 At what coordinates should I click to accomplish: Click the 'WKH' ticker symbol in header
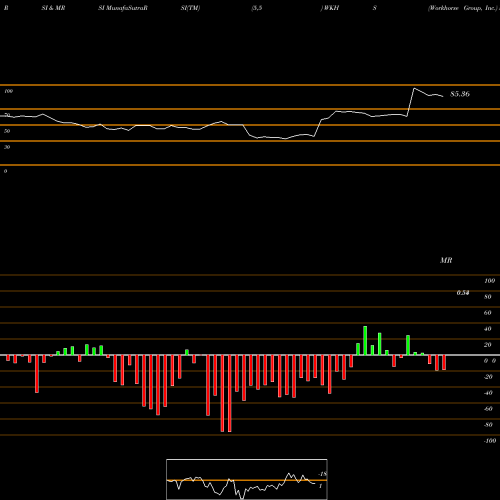331,8
